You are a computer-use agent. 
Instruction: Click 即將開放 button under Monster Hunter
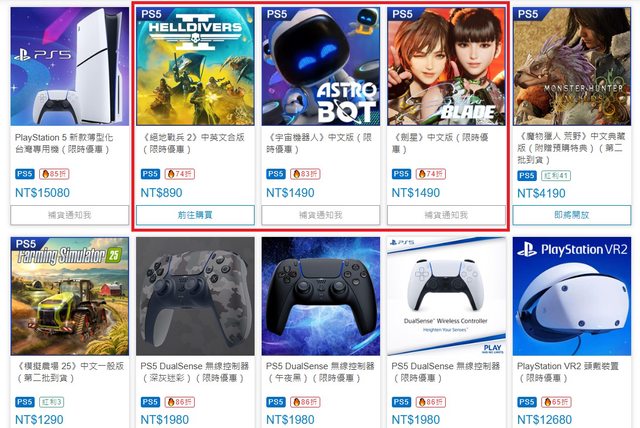click(x=571, y=215)
